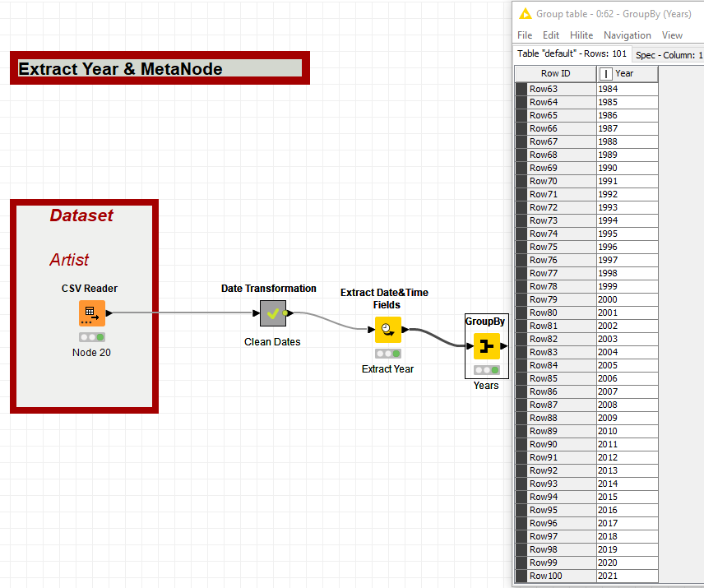Click the cell with year 2021
This screenshot has height=588, width=704.
(628, 576)
